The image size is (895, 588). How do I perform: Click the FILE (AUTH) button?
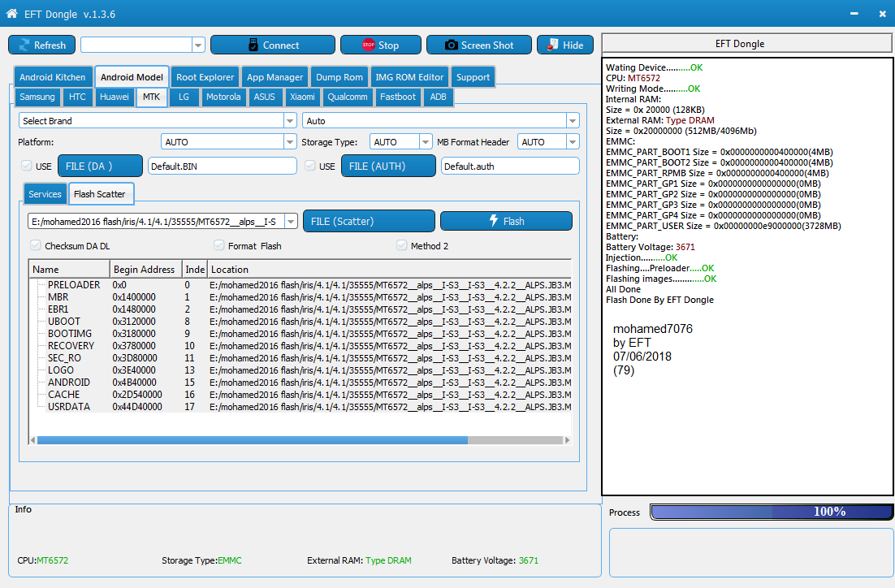(388, 166)
